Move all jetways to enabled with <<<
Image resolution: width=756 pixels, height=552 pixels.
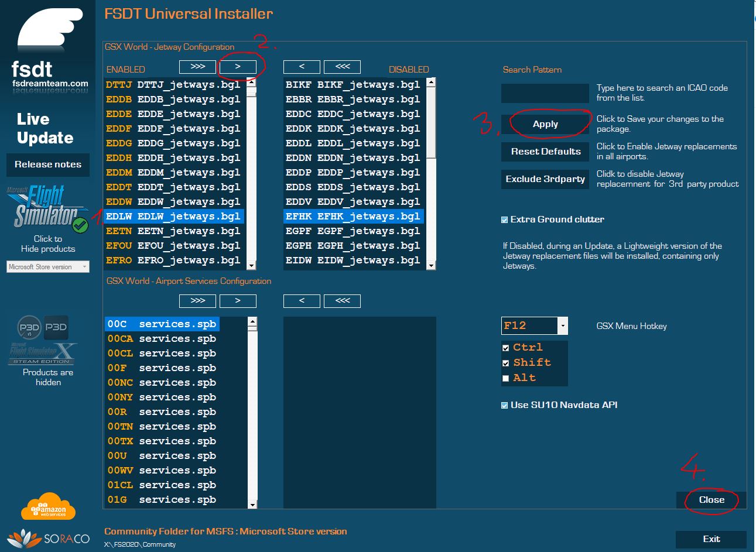click(x=342, y=67)
